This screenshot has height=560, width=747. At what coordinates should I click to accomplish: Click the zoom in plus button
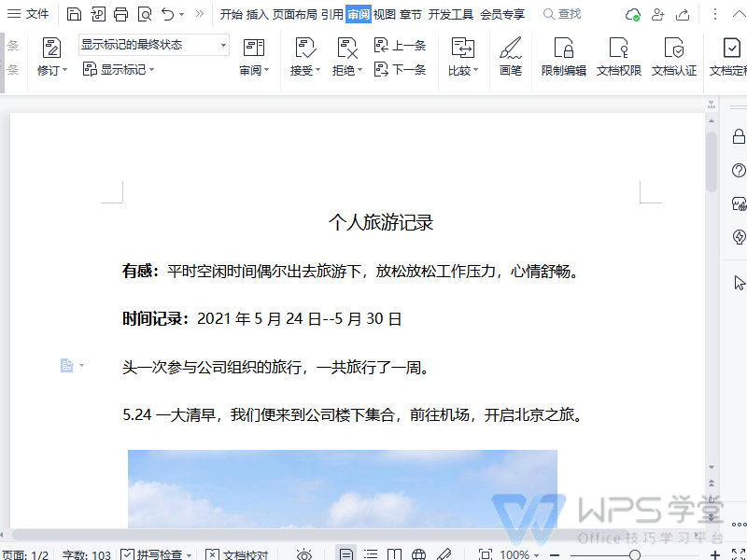click(x=715, y=554)
